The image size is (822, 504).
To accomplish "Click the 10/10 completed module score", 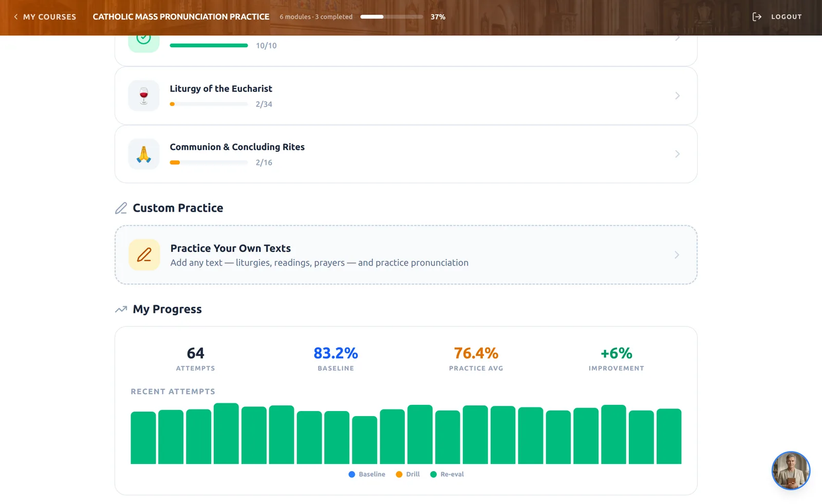I will point(266,46).
